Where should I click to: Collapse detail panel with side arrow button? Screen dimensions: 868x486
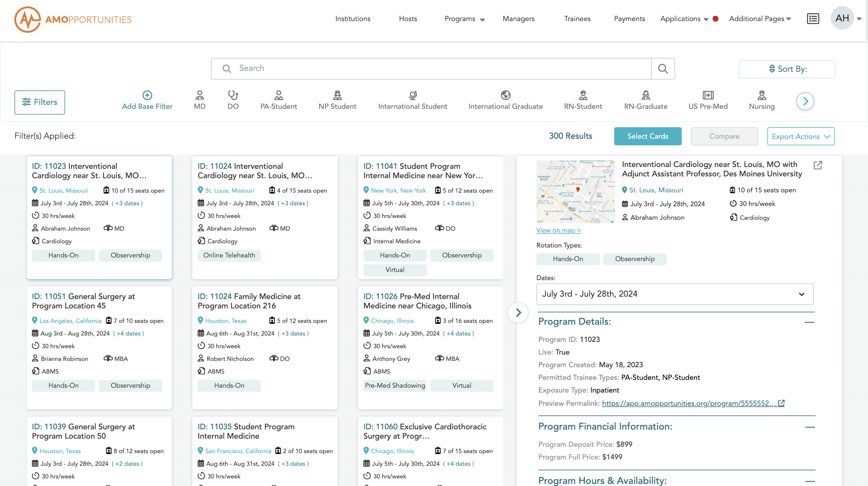[518, 312]
